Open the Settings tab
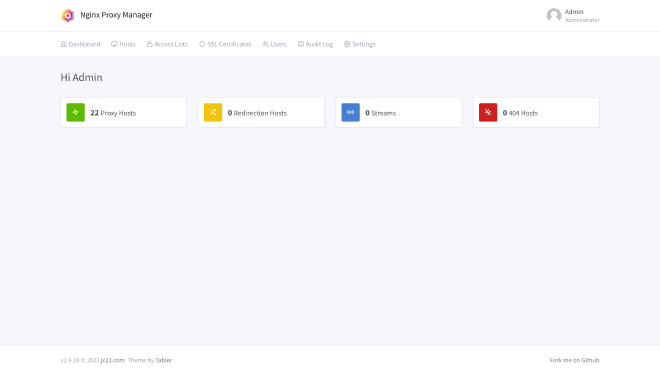660x374 pixels. pos(359,44)
